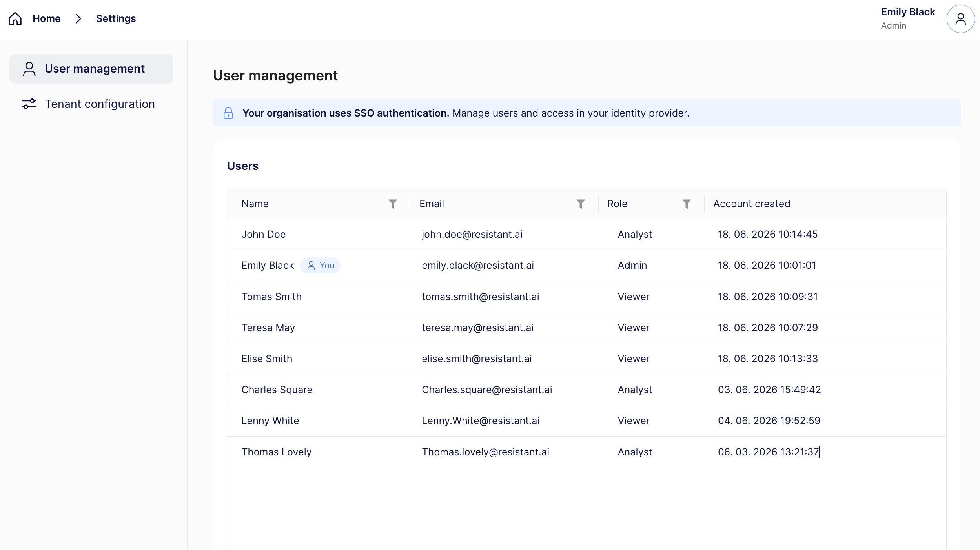Screen dimensions: 980x550
Task: Click the User management page title
Action: pos(275,76)
